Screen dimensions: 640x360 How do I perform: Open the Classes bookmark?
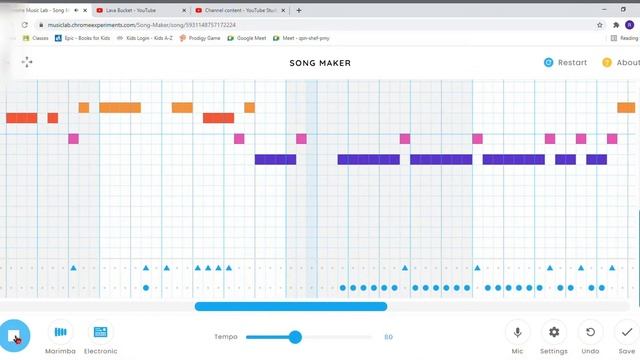click(x=36, y=38)
